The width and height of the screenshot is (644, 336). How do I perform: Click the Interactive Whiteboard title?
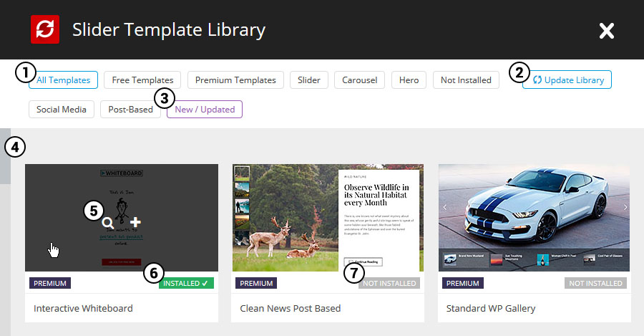click(x=84, y=309)
